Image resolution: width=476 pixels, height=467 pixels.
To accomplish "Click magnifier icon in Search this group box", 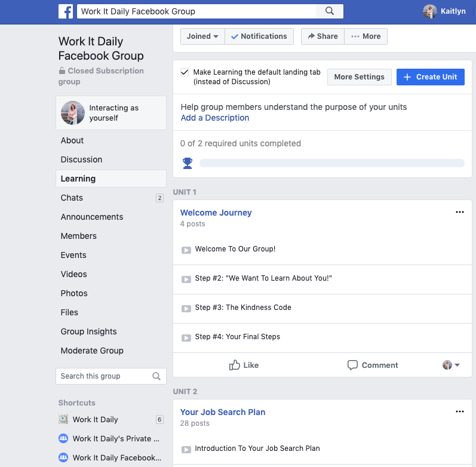I will pyautogui.click(x=156, y=376).
